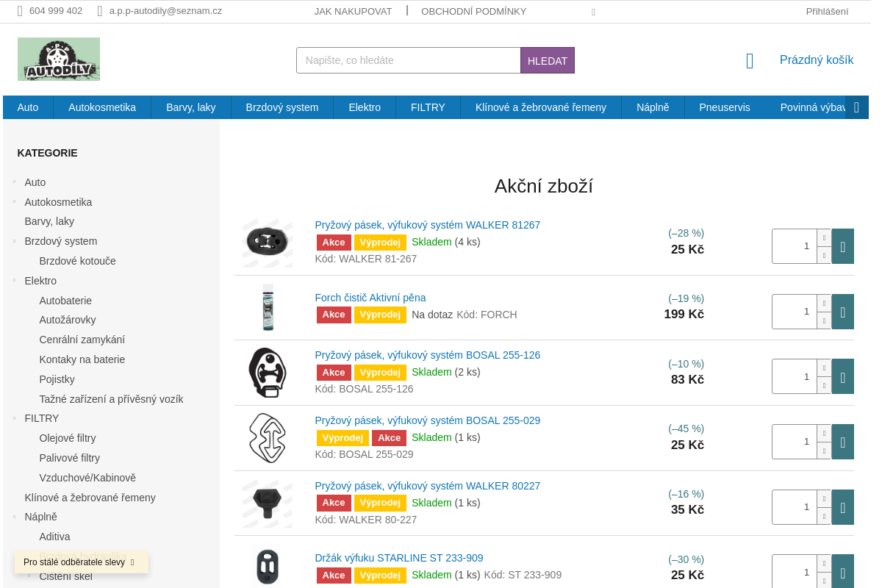
Task: Collapse the Elektro sidebar category
Action: (14, 280)
